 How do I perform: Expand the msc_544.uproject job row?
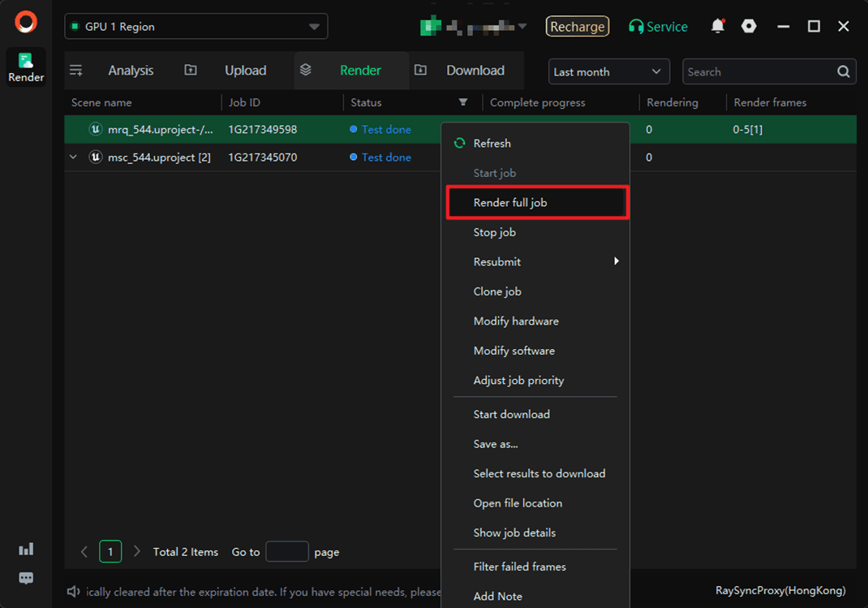pos(73,157)
